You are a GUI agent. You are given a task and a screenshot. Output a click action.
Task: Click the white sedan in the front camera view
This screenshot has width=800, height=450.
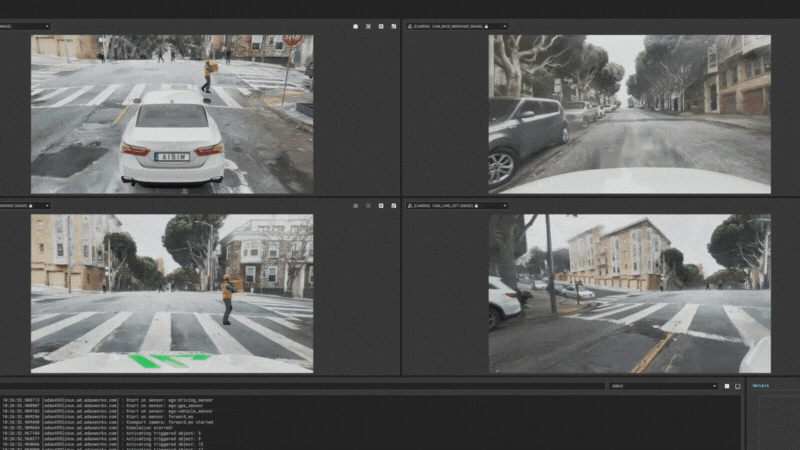click(171, 140)
